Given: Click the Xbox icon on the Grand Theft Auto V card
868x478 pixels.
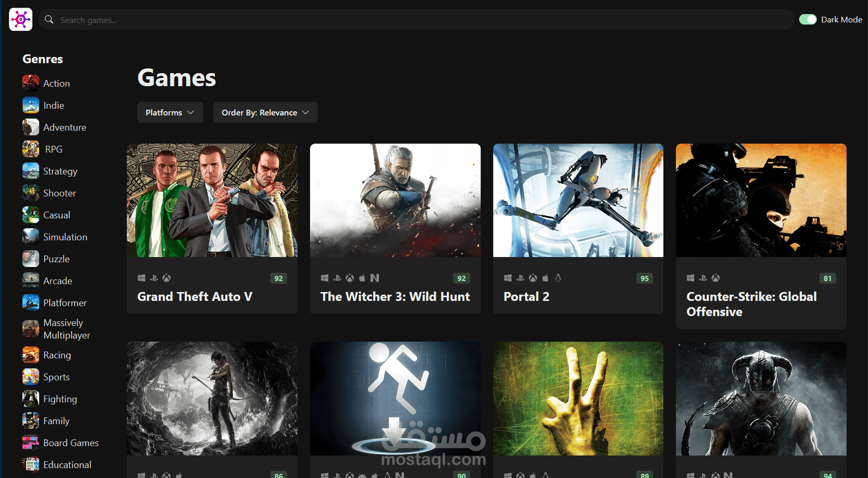Looking at the screenshot, I should point(167,278).
